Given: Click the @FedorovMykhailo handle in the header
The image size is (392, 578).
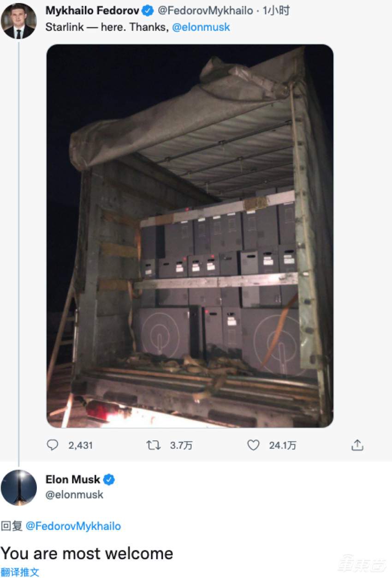Looking at the screenshot, I should (205, 11).
